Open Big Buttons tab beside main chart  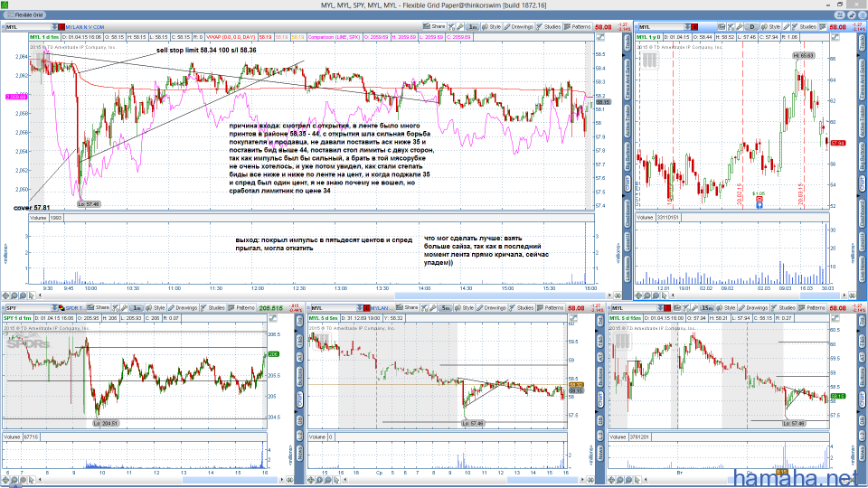point(627,157)
